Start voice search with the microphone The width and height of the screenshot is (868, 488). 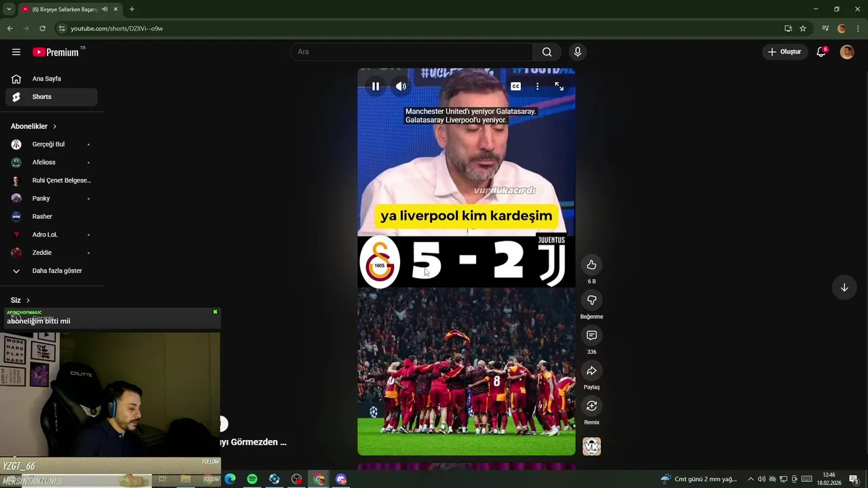coord(578,52)
